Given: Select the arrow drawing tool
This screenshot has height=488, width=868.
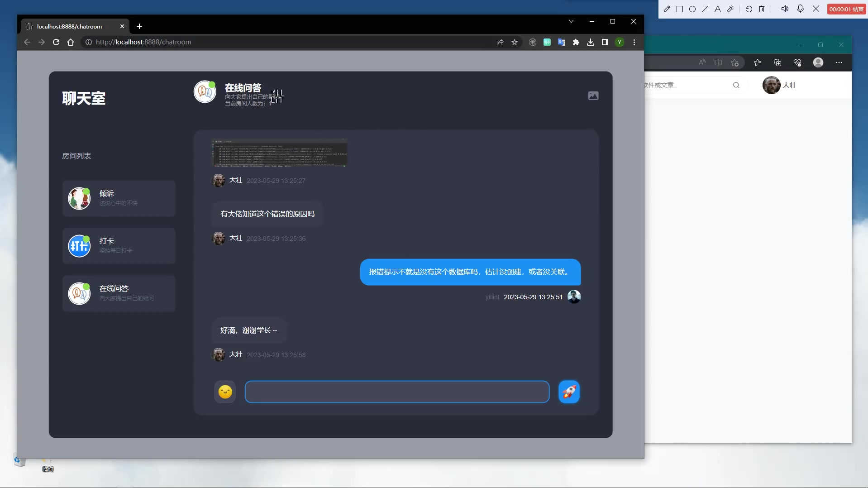Looking at the screenshot, I should coord(705,9).
